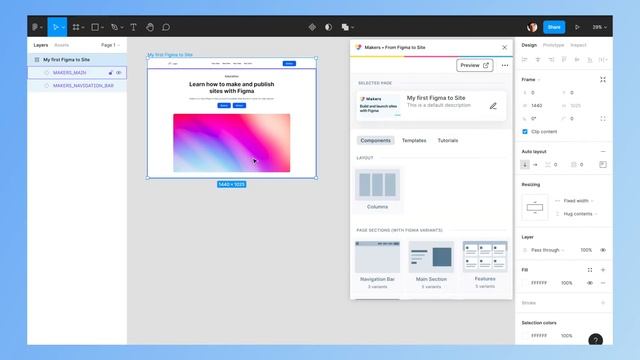Select the Text tool
The height and width of the screenshot is (360, 640).
[133, 27]
